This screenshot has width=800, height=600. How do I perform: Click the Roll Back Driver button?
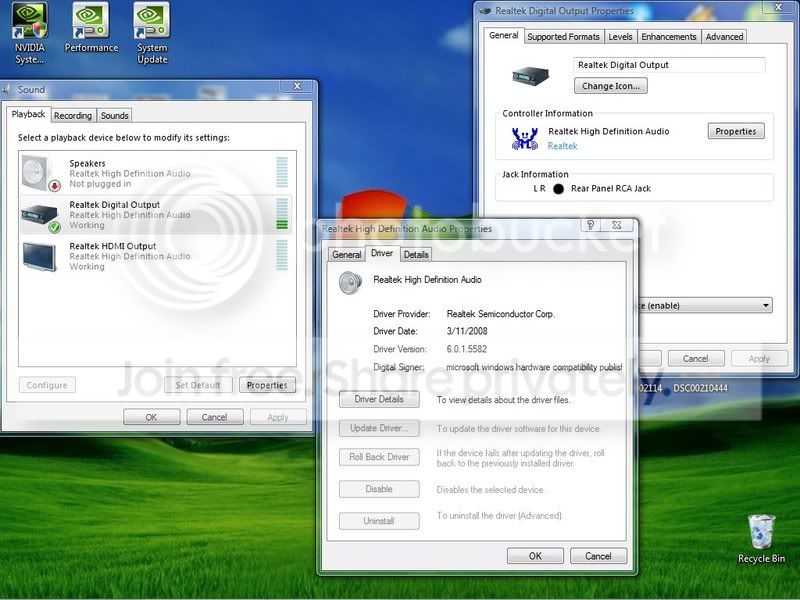tap(379, 457)
